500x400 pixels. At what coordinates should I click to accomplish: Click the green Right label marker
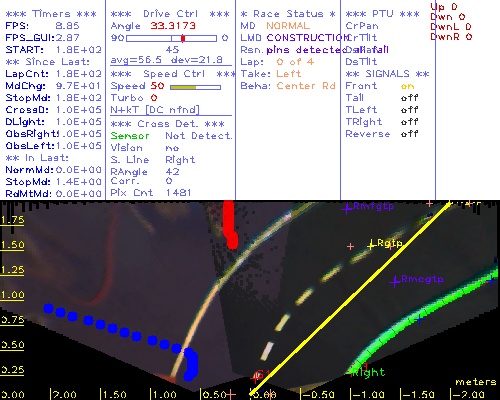(x=368, y=372)
